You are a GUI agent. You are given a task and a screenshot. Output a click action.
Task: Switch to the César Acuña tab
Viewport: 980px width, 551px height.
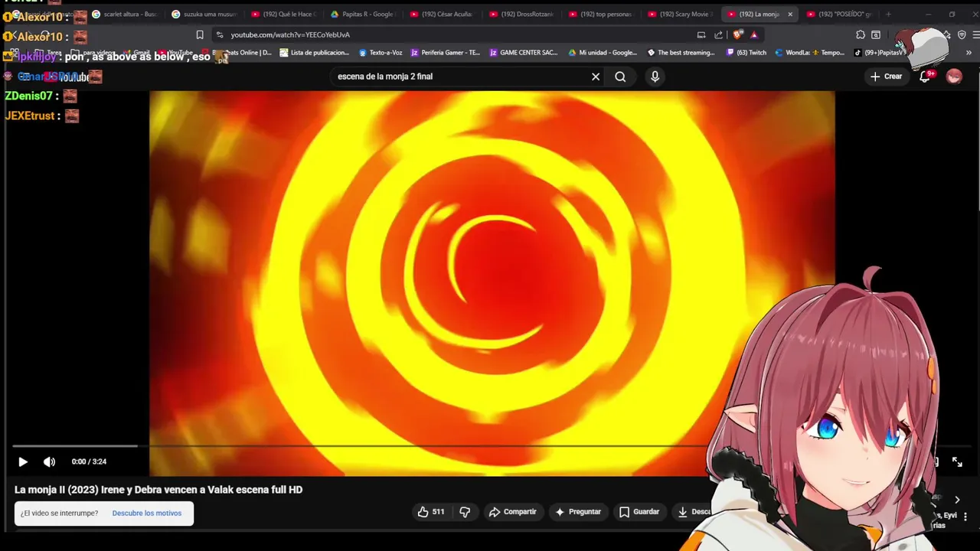coord(442,14)
